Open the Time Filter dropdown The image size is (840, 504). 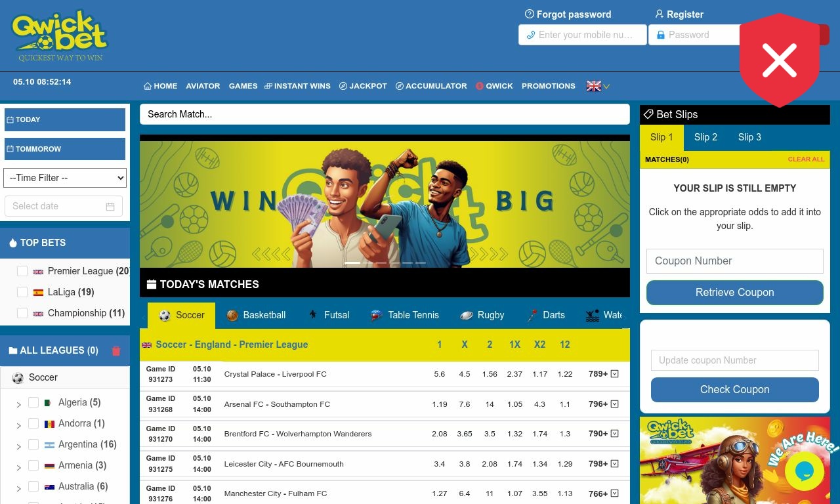[64, 178]
